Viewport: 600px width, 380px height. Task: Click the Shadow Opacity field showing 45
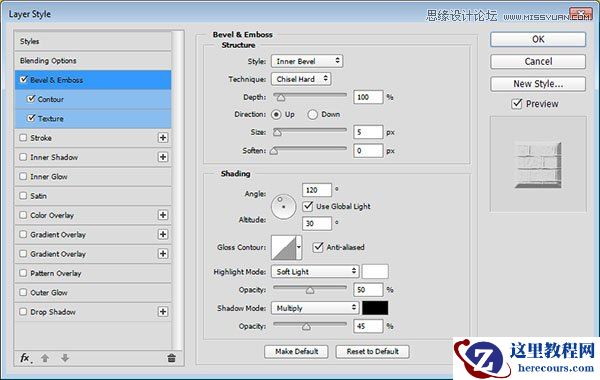point(368,326)
